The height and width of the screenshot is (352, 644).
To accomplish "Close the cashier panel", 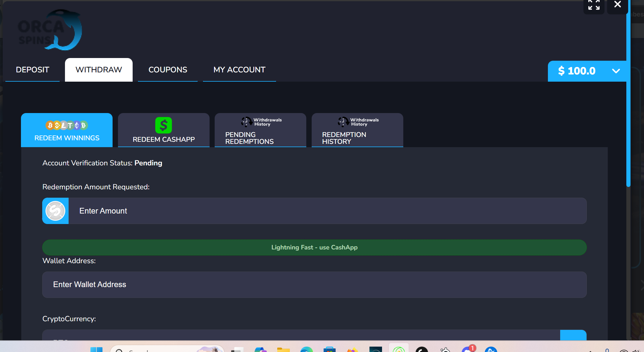I will 617,4.
